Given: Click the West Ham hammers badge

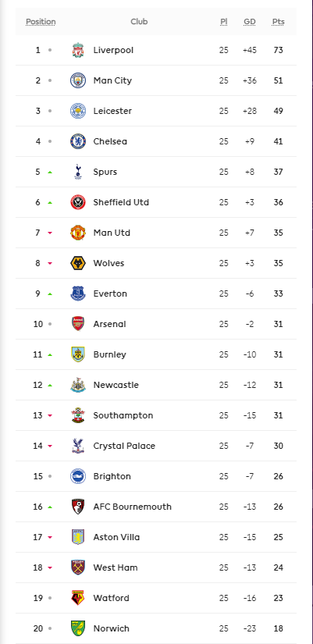Looking at the screenshot, I should [77, 568].
